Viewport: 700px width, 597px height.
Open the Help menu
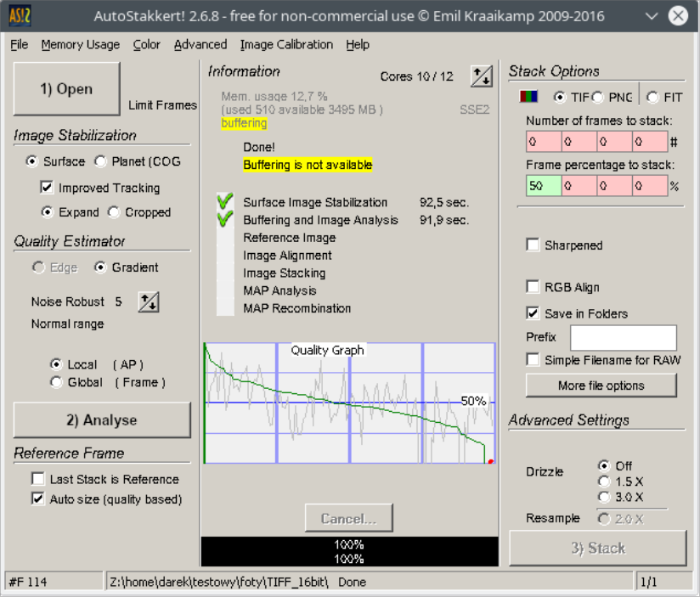[358, 45]
